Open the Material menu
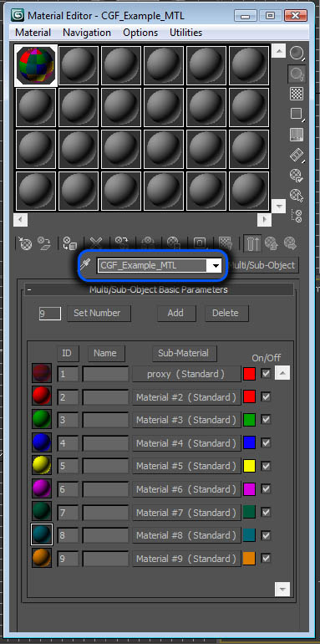 [33, 33]
